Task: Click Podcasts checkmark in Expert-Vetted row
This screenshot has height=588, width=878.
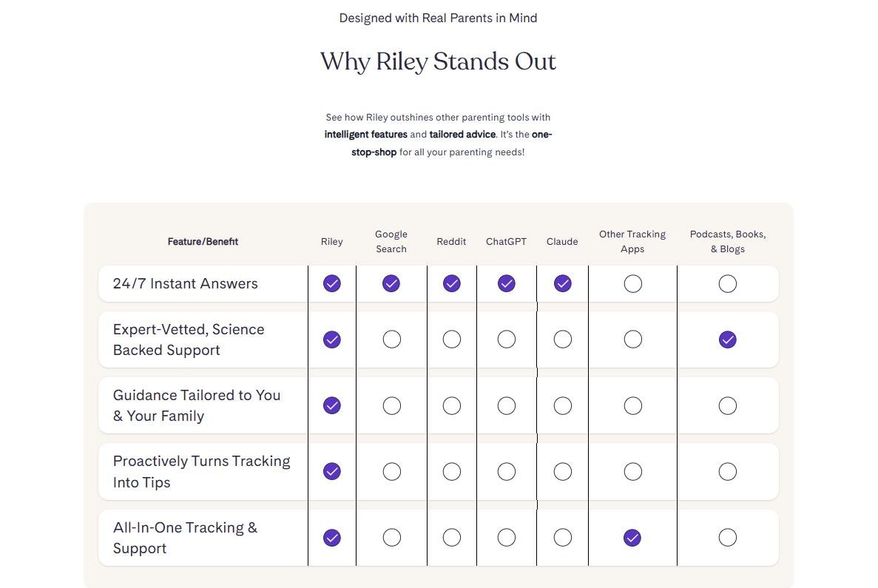Action: (728, 339)
